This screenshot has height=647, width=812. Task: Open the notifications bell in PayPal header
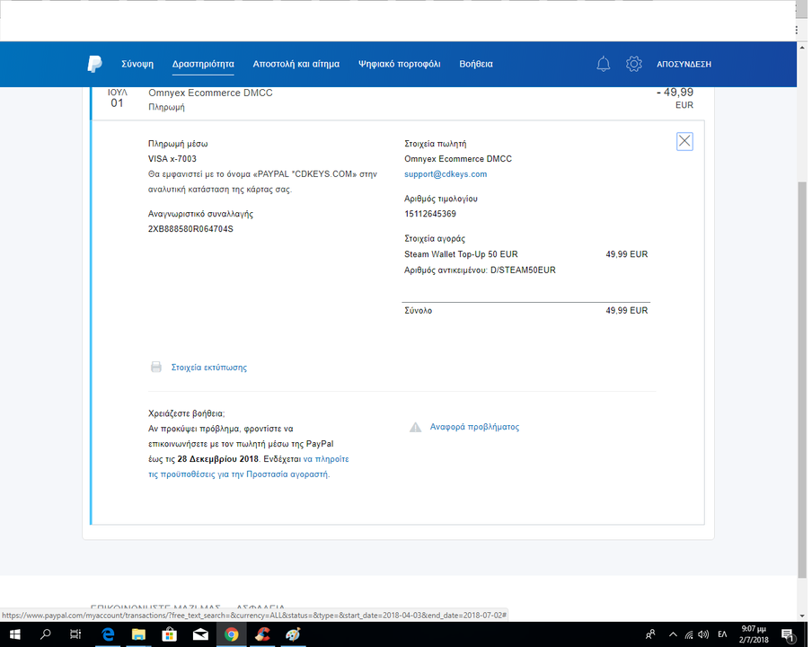pos(604,64)
